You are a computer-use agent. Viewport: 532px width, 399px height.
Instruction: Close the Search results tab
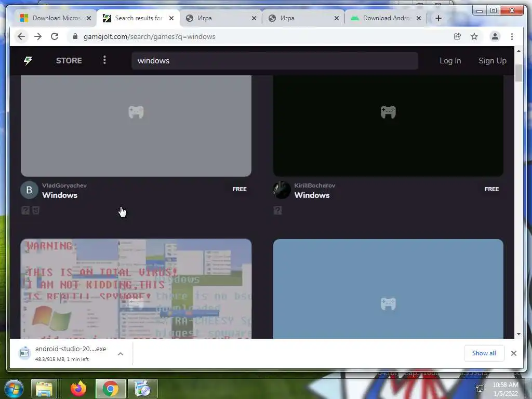(x=171, y=18)
